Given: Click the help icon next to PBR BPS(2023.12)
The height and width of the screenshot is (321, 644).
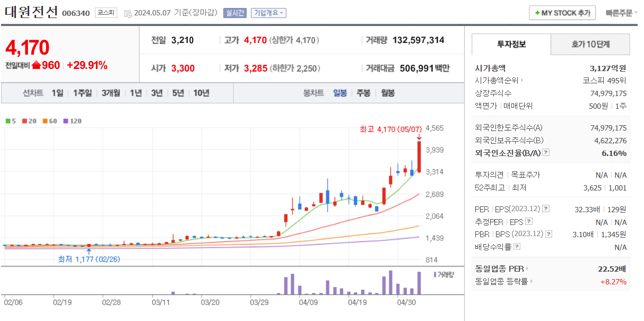Looking at the screenshot, I should coord(549,234).
